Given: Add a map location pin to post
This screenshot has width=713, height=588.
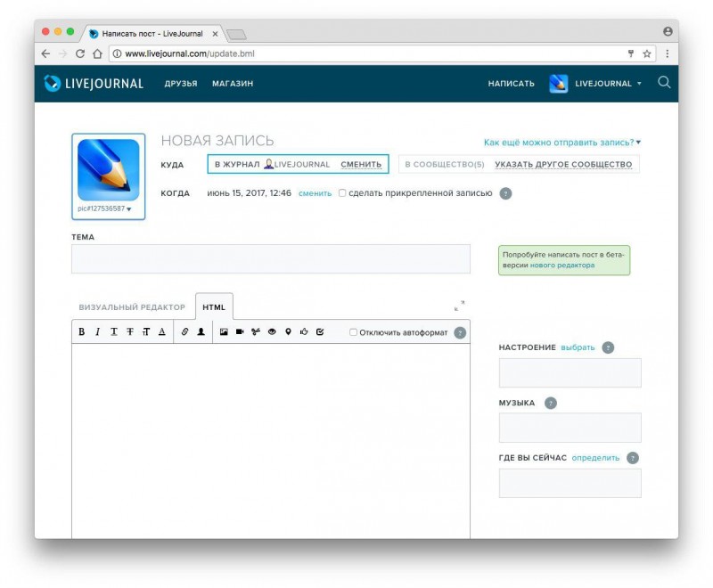Looking at the screenshot, I should pyautogui.click(x=288, y=332).
